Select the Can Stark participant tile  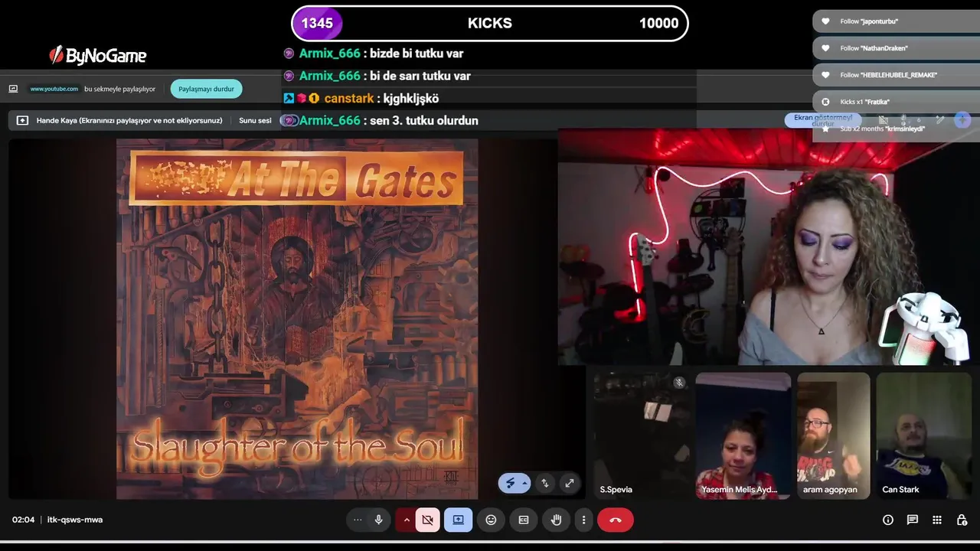coord(924,435)
